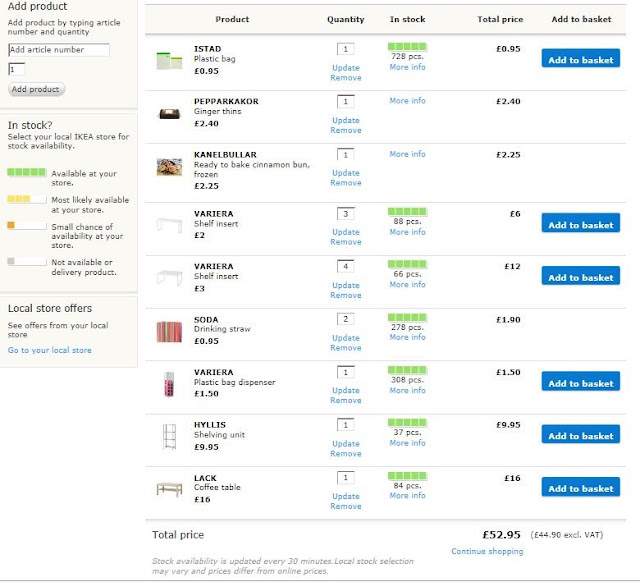Image resolution: width=640 pixels, height=582 pixels.
Task: Update the VARIERA plastic bag dispenser quantity
Action: point(346,391)
